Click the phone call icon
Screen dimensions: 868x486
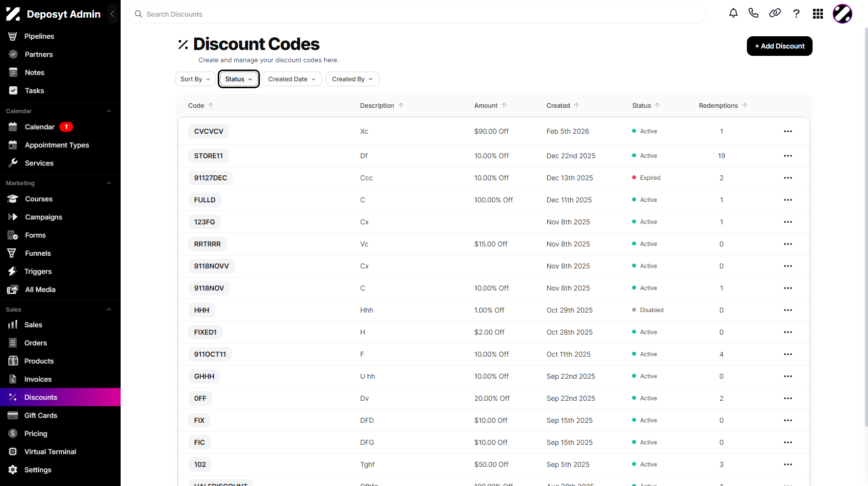754,14
